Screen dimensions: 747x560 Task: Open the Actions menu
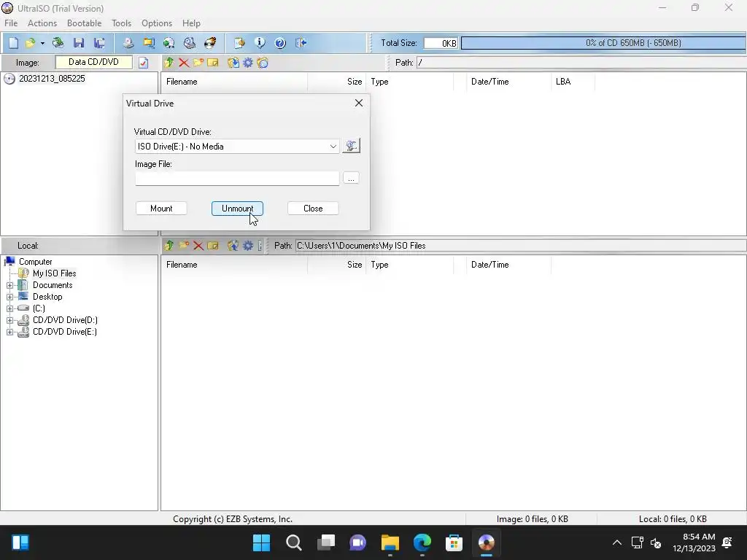point(42,23)
